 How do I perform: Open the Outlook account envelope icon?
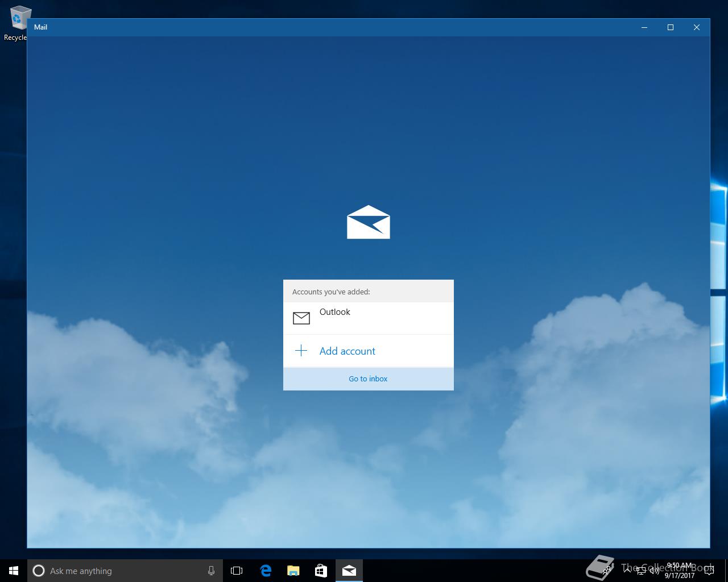[301, 318]
